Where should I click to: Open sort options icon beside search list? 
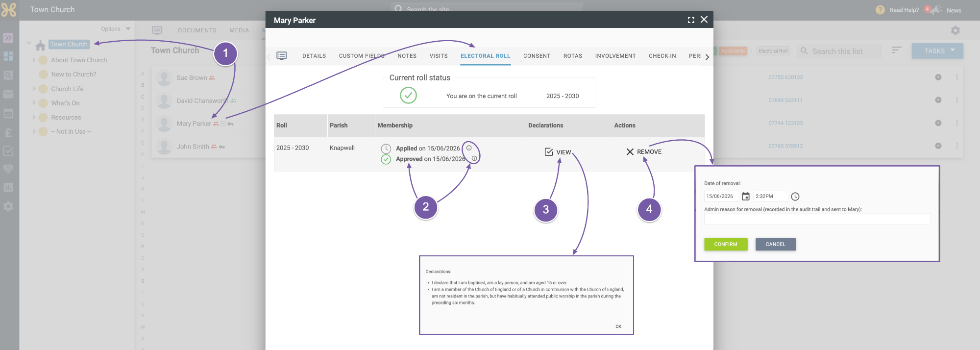point(896,50)
